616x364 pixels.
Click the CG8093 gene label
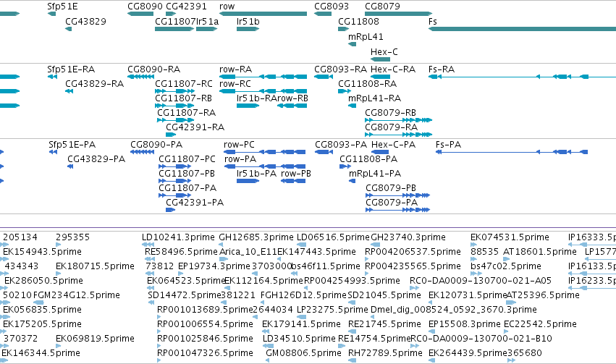point(332,7)
